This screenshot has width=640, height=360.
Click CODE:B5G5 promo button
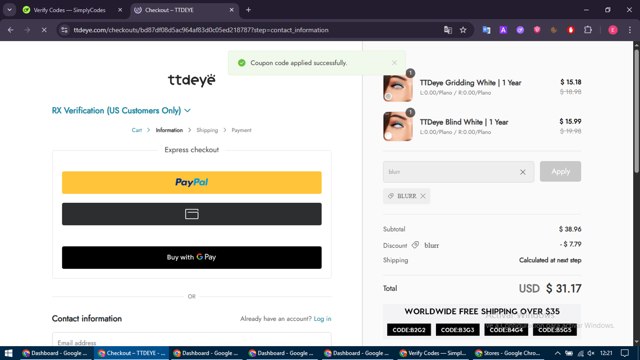click(555, 330)
